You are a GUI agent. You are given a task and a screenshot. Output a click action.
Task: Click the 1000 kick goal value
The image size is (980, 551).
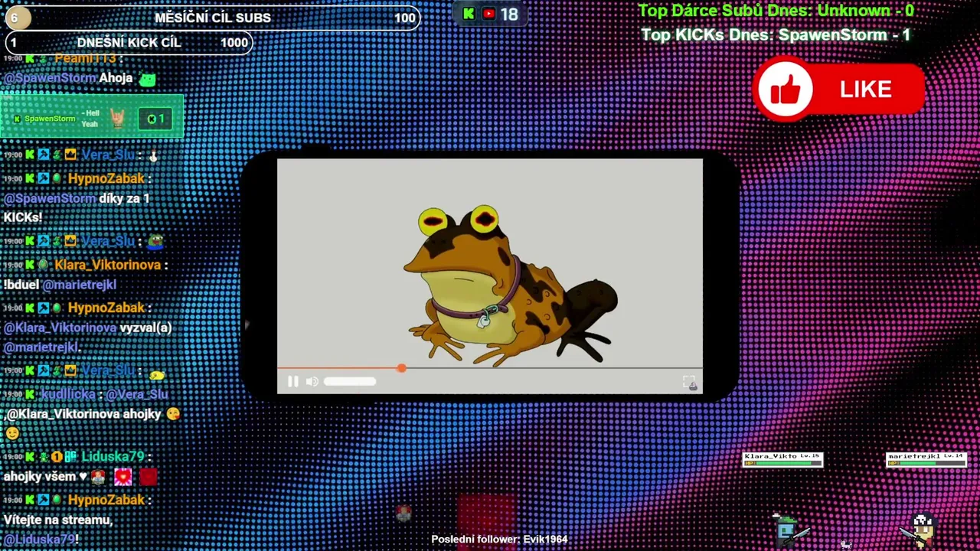(234, 43)
